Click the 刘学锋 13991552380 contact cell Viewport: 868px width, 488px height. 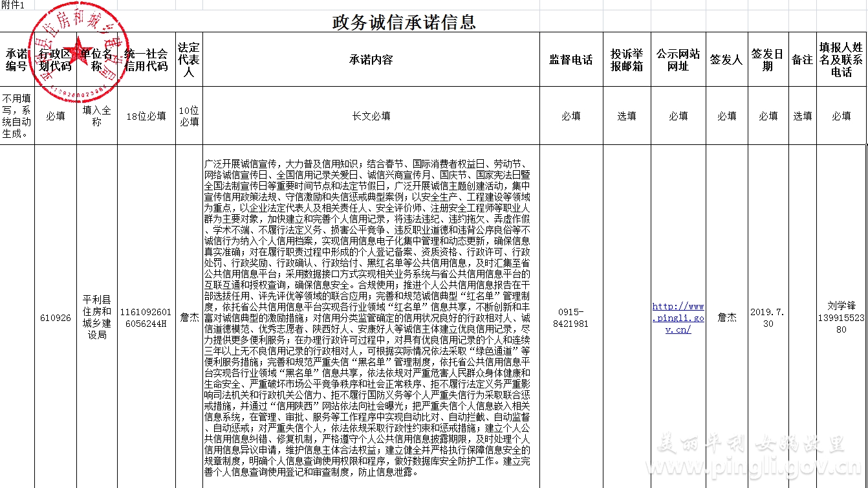click(841, 317)
